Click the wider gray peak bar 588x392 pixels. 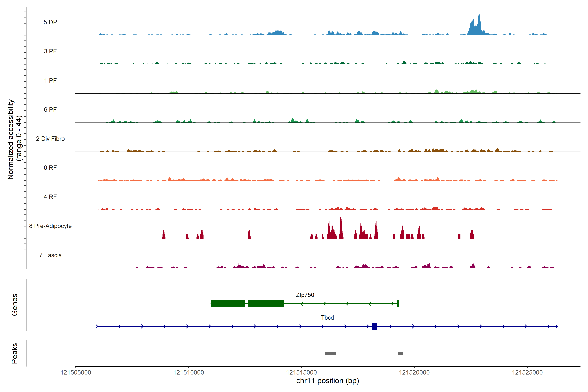point(330,353)
